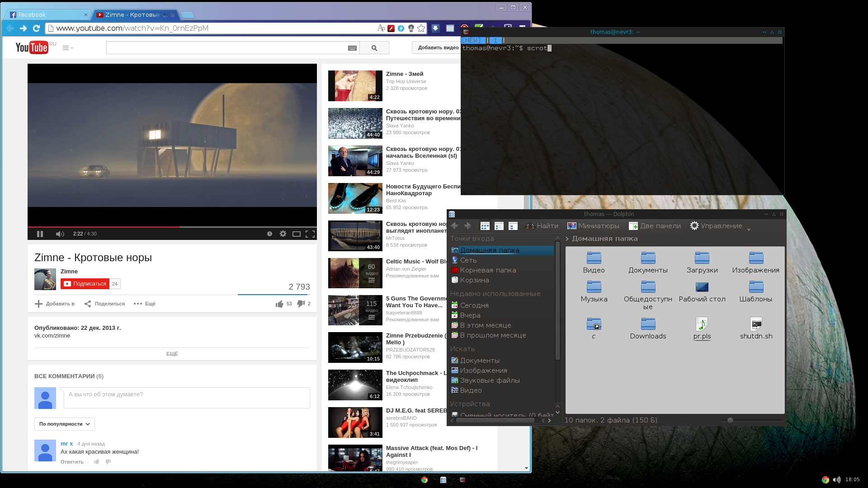Open video settings gear in player
This screenshot has width=868, height=488.
click(x=283, y=234)
